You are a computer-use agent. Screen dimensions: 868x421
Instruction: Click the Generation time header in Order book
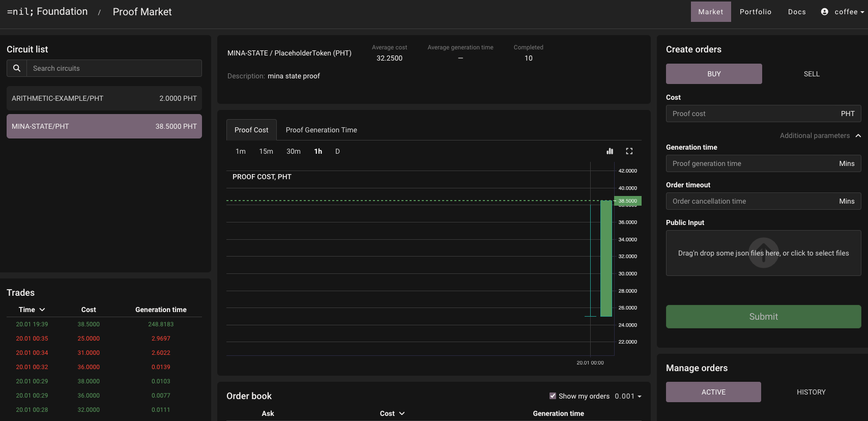558,413
